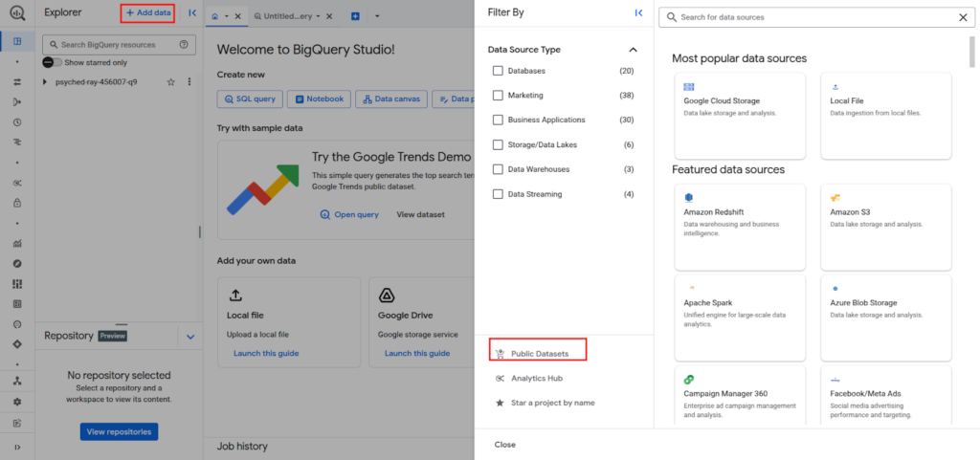This screenshot has height=460, width=980.
Task: Expand the psyched-ray-456007-q9 project tree arrow
Action: (x=44, y=81)
